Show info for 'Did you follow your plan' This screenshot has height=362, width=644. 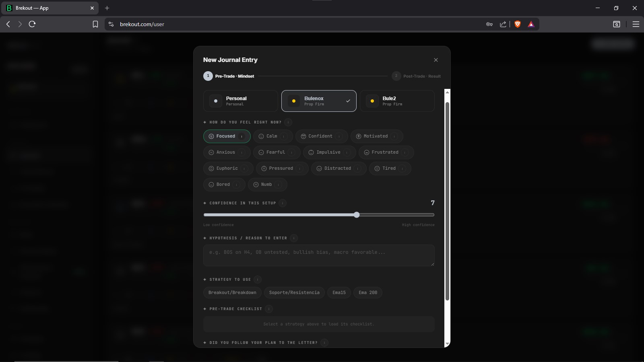(324, 343)
